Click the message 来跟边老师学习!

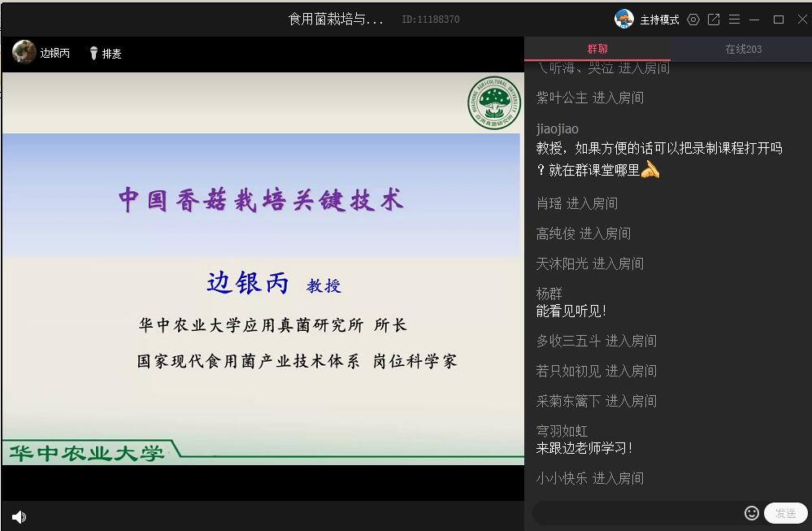coord(584,448)
